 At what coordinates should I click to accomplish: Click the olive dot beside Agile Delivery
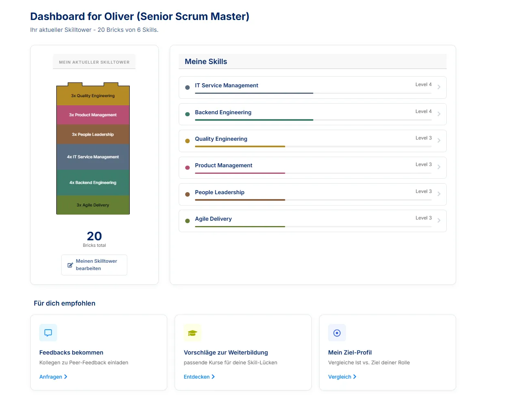pyautogui.click(x=188, y=221)
